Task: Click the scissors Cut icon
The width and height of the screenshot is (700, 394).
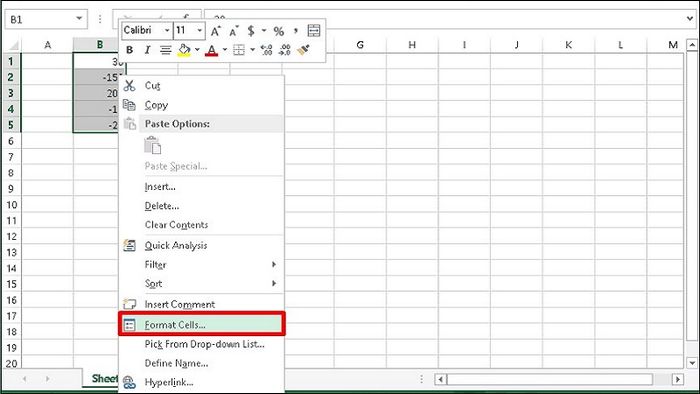Action: 129,85
